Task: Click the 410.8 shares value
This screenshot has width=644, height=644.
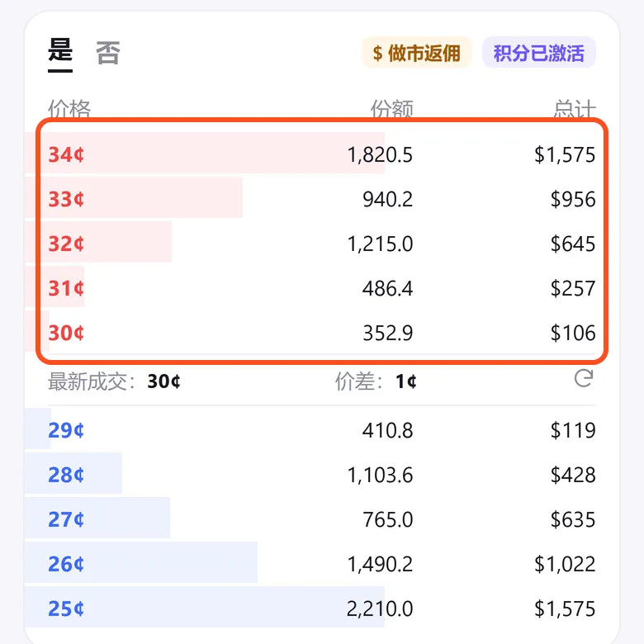Action: tap(388, 430)
